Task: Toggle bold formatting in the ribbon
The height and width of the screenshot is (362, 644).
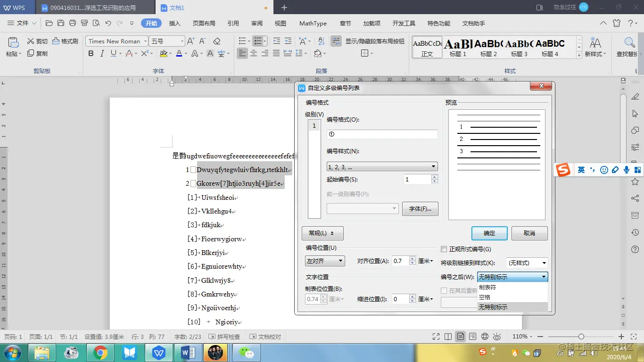Action: pyautogui.click(x=90, y=53)
